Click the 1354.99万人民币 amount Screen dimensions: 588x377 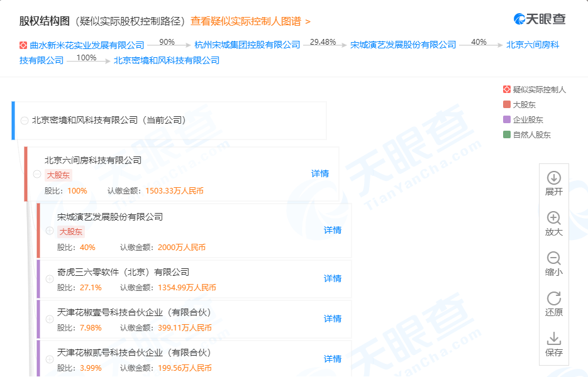pyautogui.click(x=187, y=287)
